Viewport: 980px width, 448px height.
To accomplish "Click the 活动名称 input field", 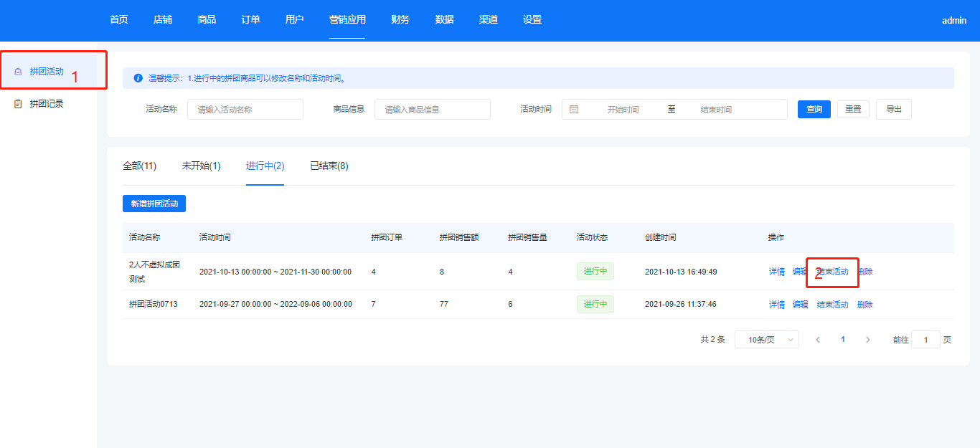I will tap(245, 110).
